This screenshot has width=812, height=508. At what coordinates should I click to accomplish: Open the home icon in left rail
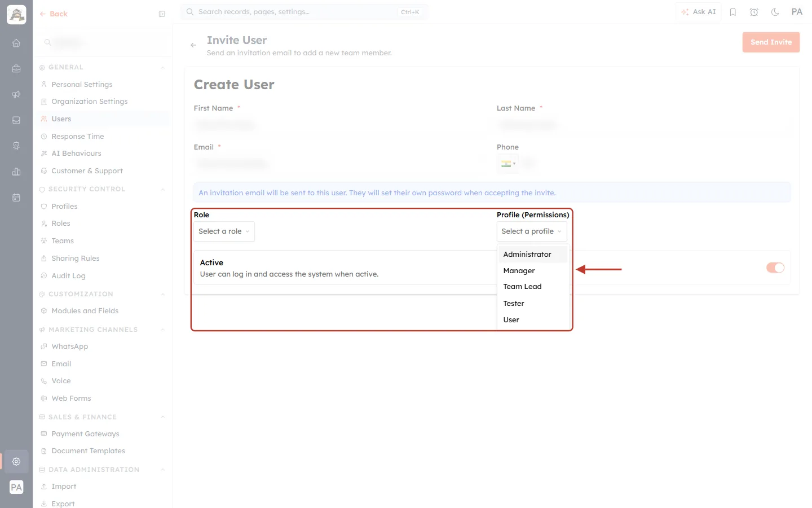pyautogui.click(x=16, y=43)
